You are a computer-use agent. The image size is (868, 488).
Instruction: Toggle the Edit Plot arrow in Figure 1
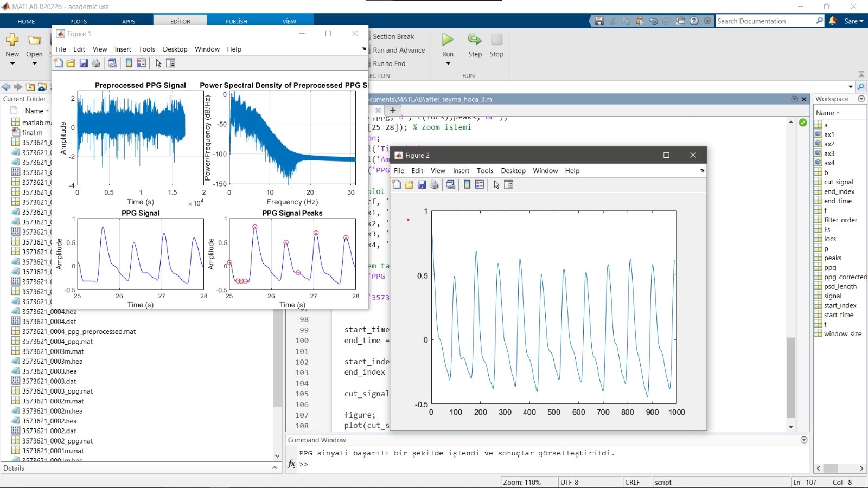point(158,63)
